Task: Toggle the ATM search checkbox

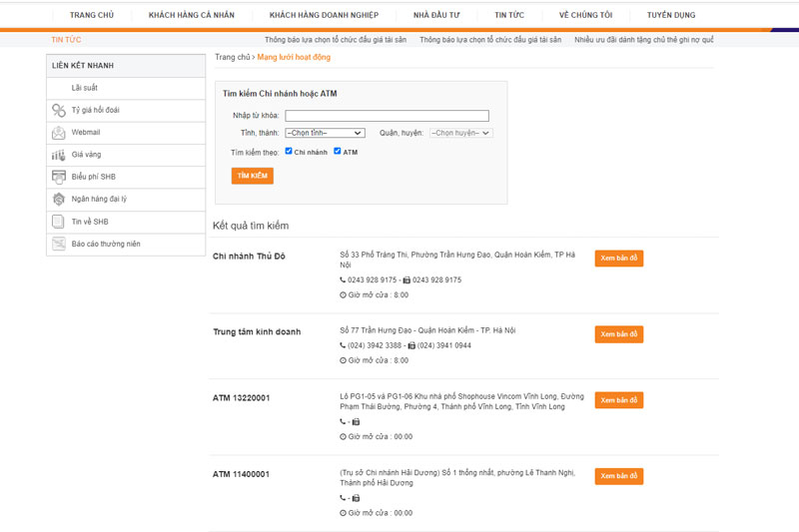Action: click(x=338, y=152)
